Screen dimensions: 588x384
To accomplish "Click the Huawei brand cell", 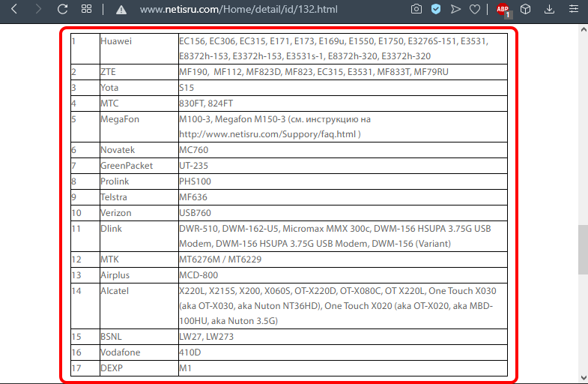I will [x=139, y=49].
